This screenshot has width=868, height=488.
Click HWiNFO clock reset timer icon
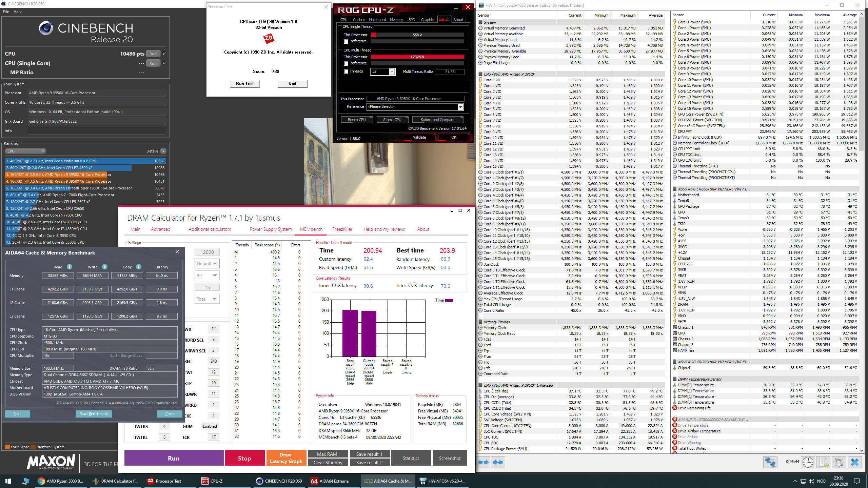pyautogui.click(x=808, y=462)
